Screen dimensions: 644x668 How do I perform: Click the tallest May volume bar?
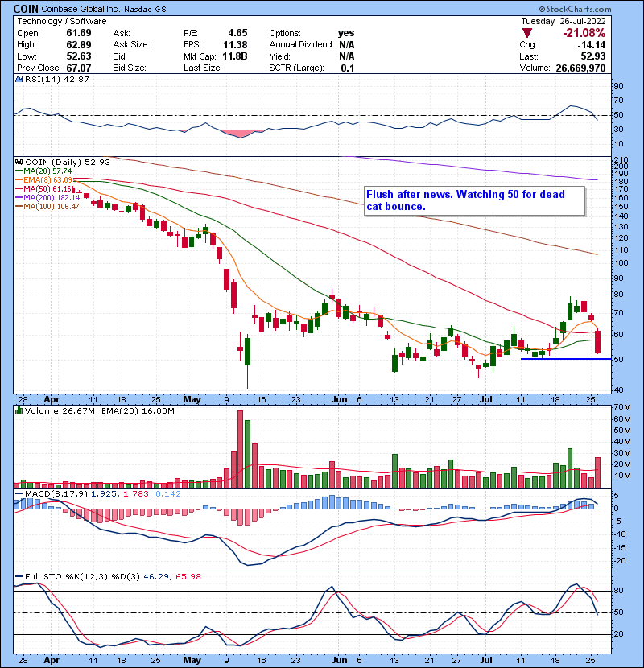click(239, 449)
